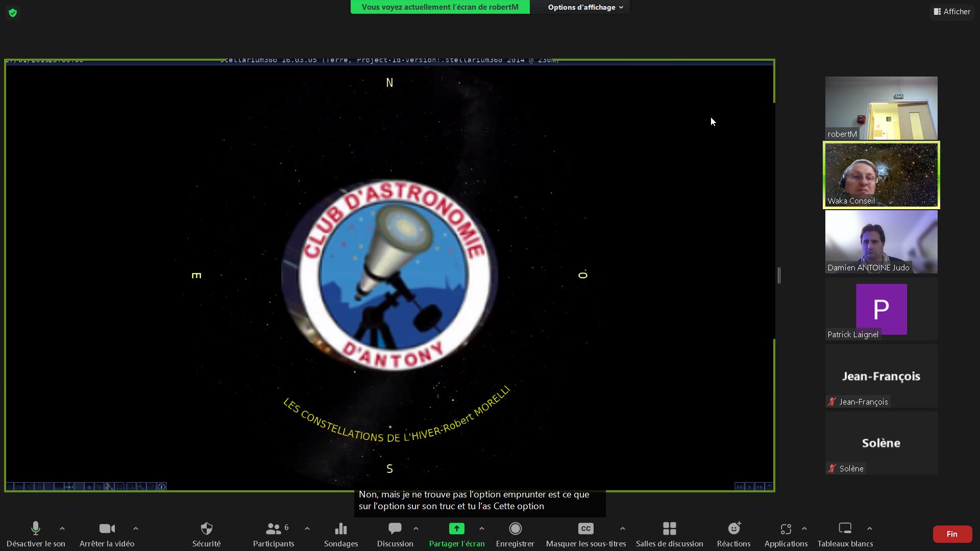The width and height of the screenshot is (980, 551).
Task: Click Solène's muted microphone icon
Action: 832,468
